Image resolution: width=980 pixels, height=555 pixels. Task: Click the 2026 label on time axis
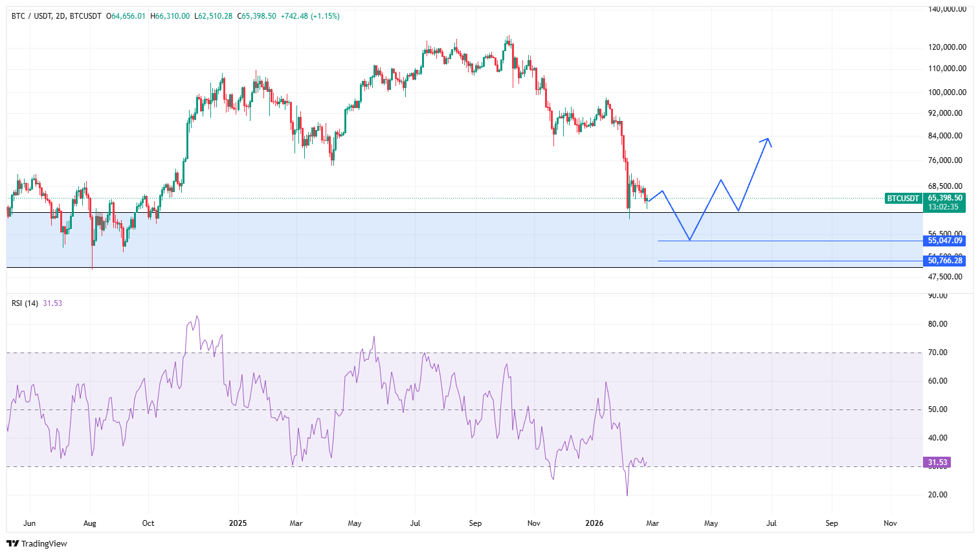click(594, 523)
